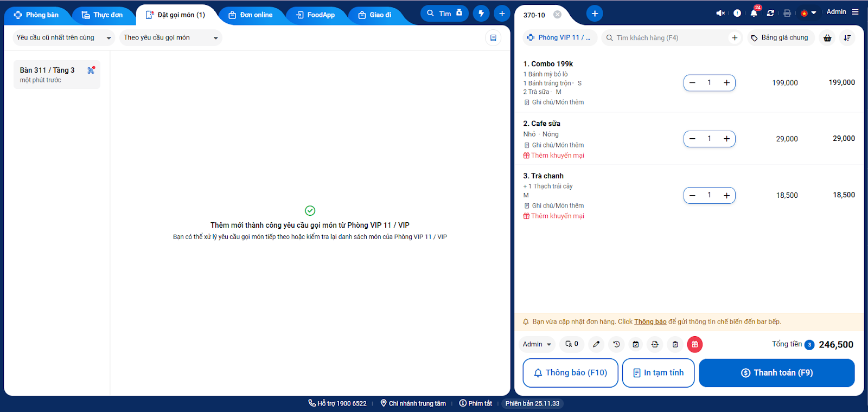This screenshot has height=412, width=868.
Task: Select the Bàn 311 / Tầng 3 request card
Action: click(x=57, y=75)
